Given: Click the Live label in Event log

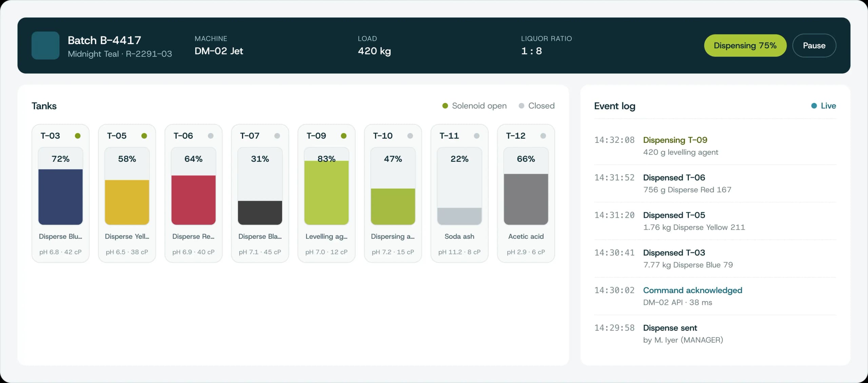Looking at the screenshot, I should (828, 106).
